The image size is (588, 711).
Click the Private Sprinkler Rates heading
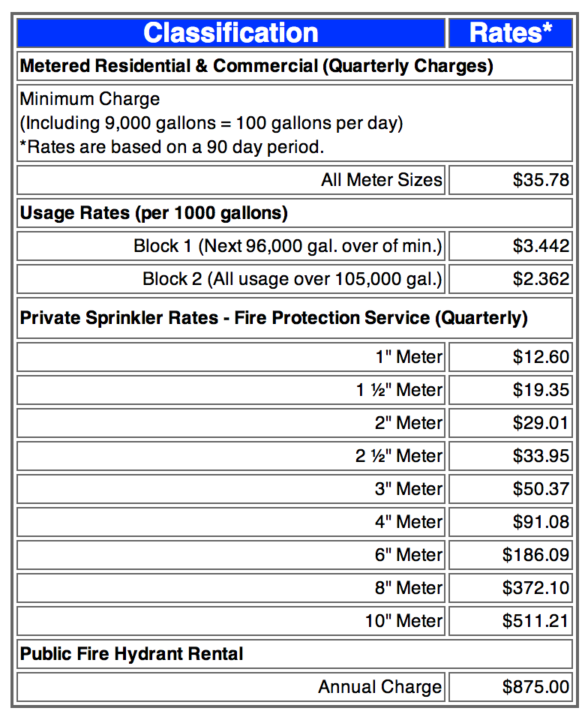point(274,318)
